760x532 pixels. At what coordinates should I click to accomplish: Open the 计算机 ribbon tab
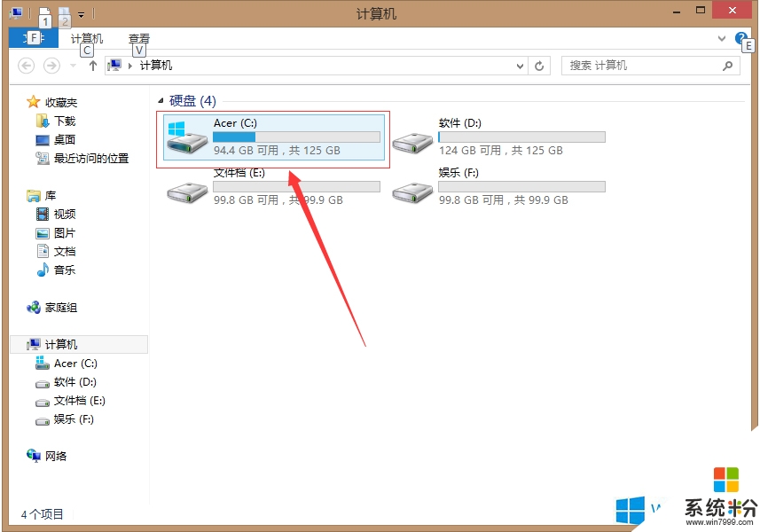(87, 39)
